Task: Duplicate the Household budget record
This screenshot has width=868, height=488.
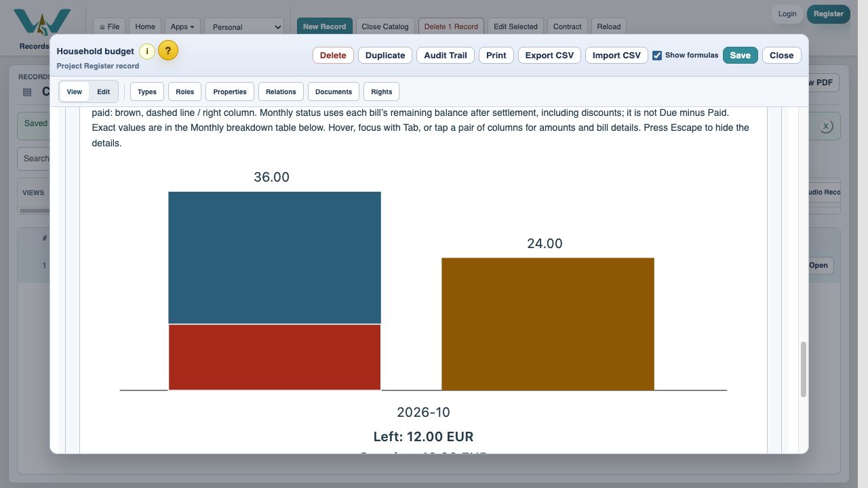Action: [x=385, y=56]
